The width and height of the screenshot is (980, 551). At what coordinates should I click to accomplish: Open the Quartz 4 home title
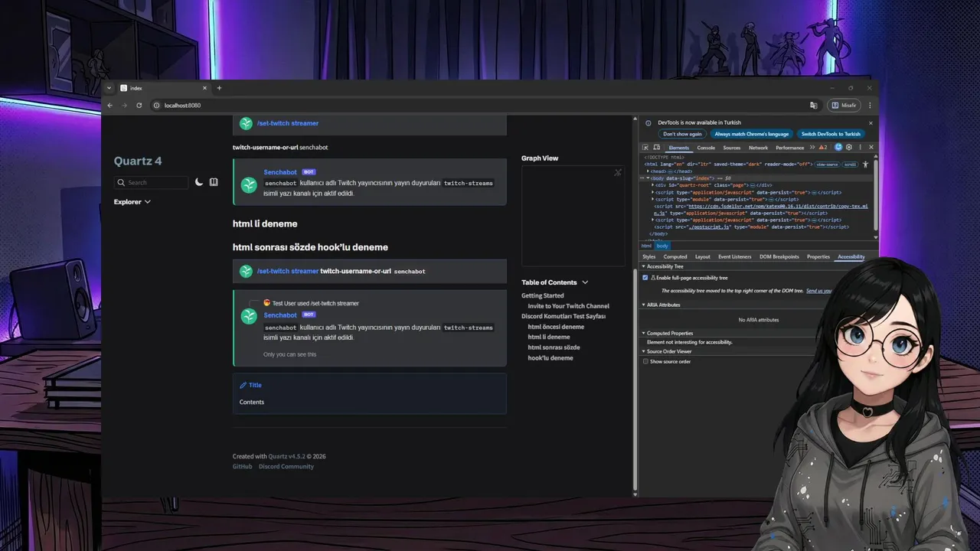138,161
